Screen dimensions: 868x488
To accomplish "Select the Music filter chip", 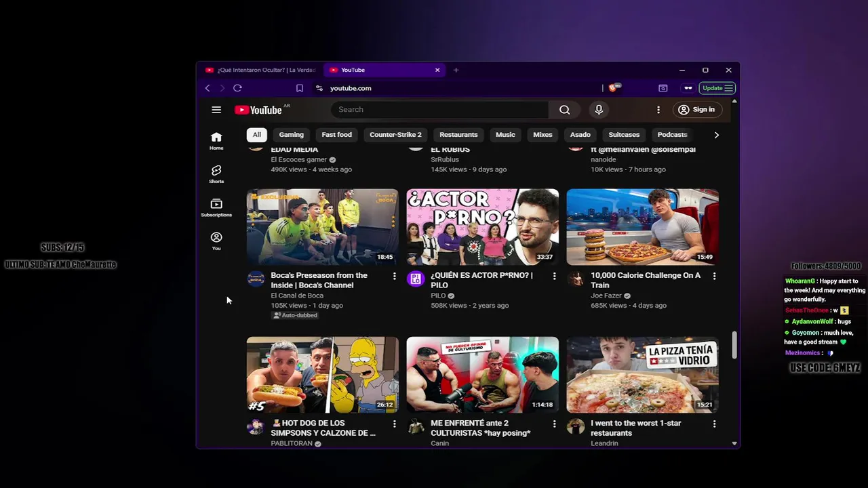I will [505, 135].
